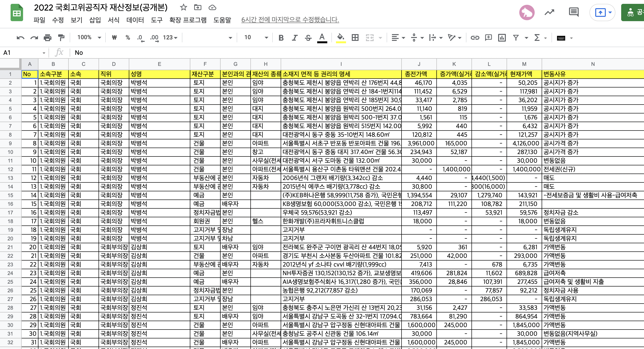Open the fill color picker

pos(341,38)
